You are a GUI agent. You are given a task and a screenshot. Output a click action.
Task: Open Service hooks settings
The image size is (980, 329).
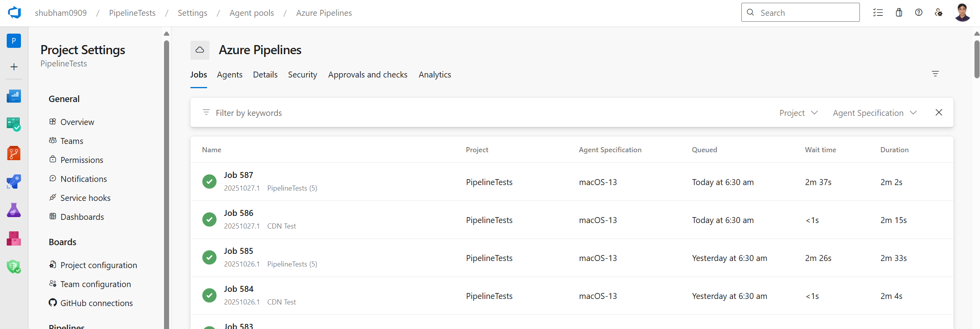pos(85,198)
